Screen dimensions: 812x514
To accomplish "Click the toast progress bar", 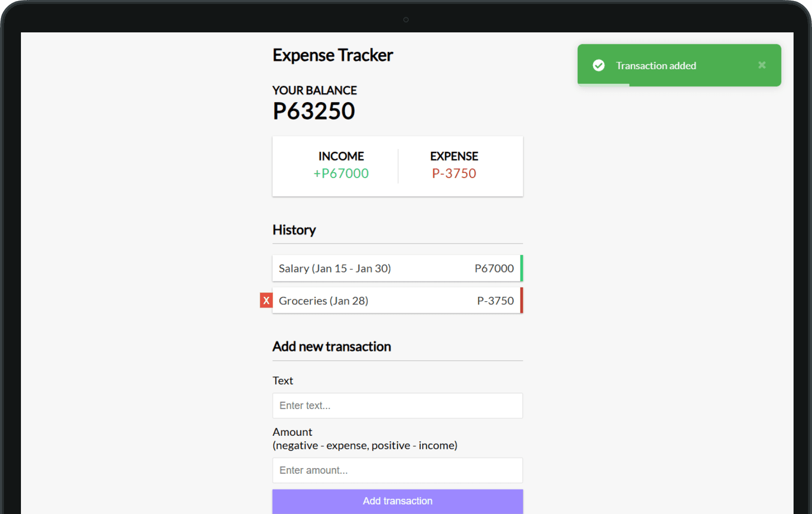I will pos(604,85).
